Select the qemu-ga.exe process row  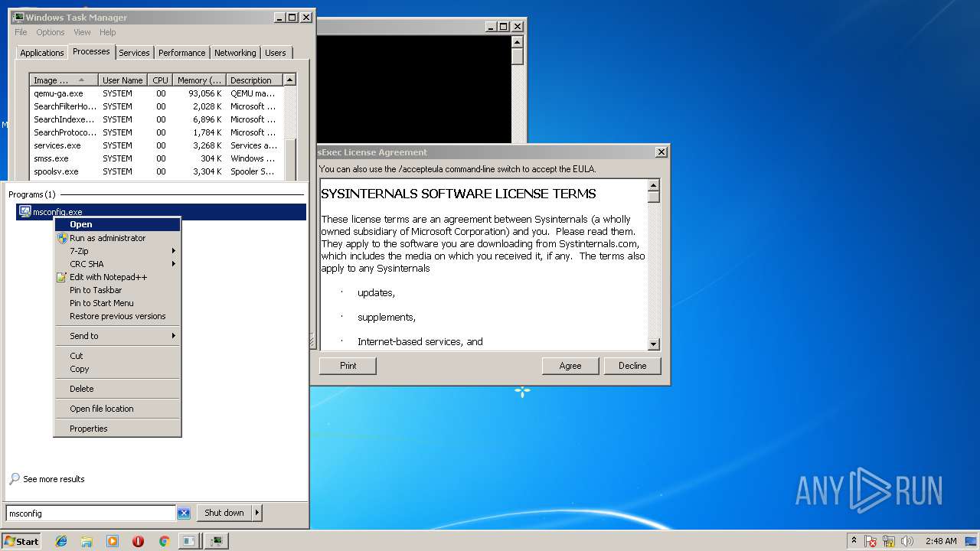156,93
